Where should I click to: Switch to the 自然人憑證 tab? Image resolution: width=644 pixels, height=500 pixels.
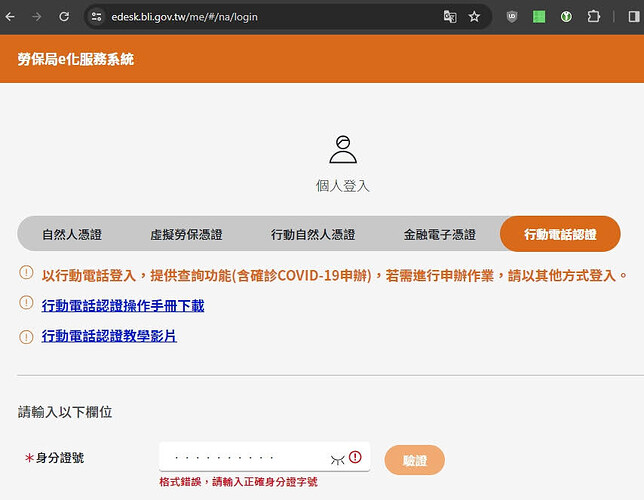tap(71, 234)
